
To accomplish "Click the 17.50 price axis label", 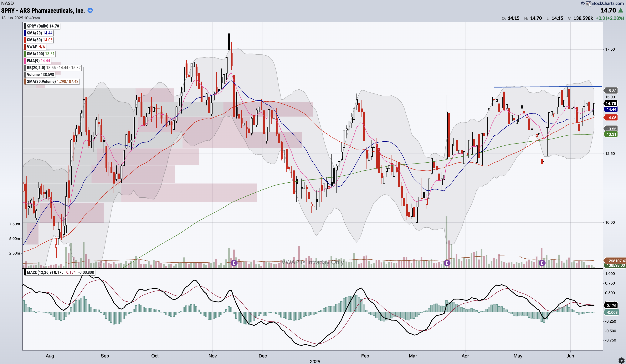I will pyautogui.click(x=610, y=49).
